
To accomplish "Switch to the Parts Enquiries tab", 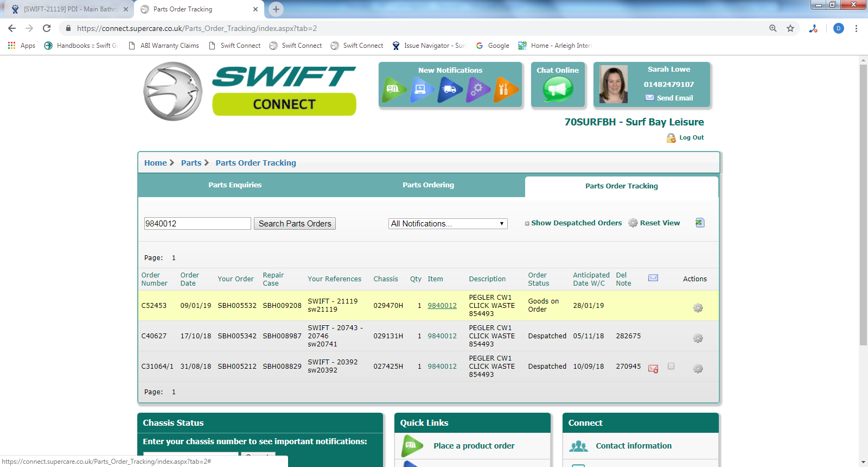I will click(x=235, y=185).
